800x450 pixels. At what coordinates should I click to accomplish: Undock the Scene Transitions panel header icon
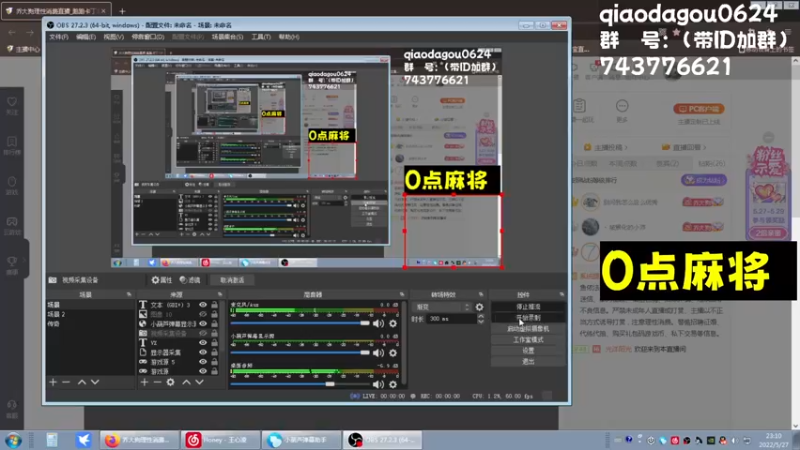[x=481, y=294]
